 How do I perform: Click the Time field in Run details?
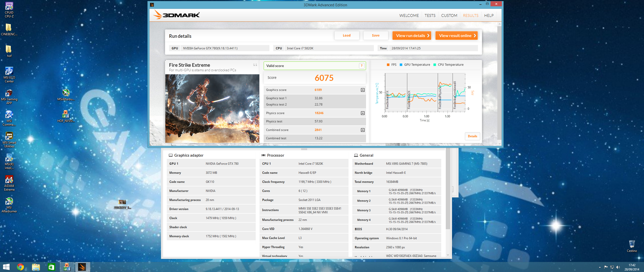[433, 48]
